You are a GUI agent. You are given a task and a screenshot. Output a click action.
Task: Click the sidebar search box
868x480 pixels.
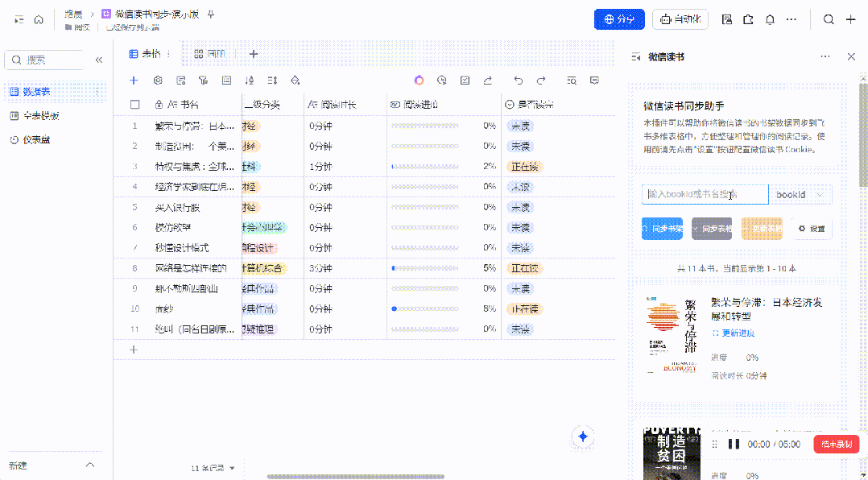(x=44, y=60)
